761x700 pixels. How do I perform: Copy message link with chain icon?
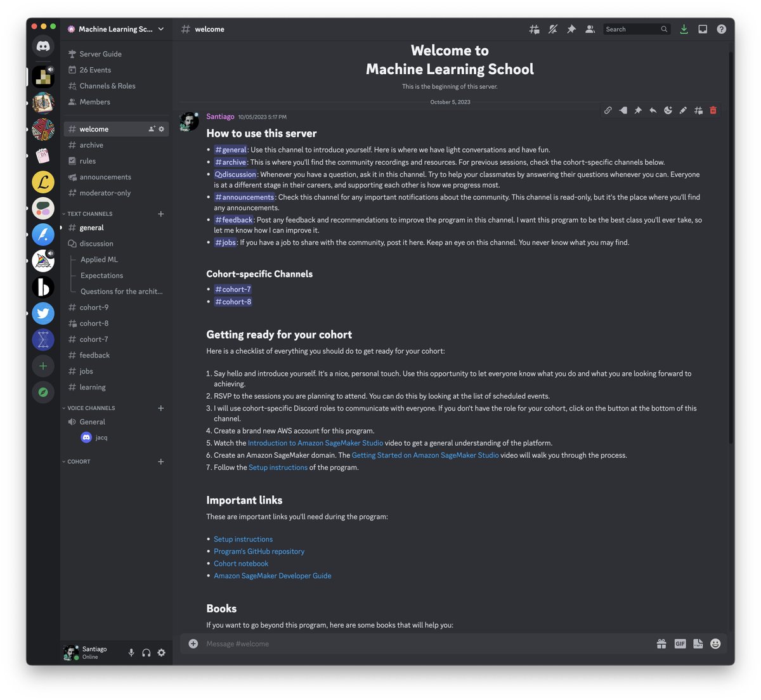pyautogui.click(x=608, y=110)
